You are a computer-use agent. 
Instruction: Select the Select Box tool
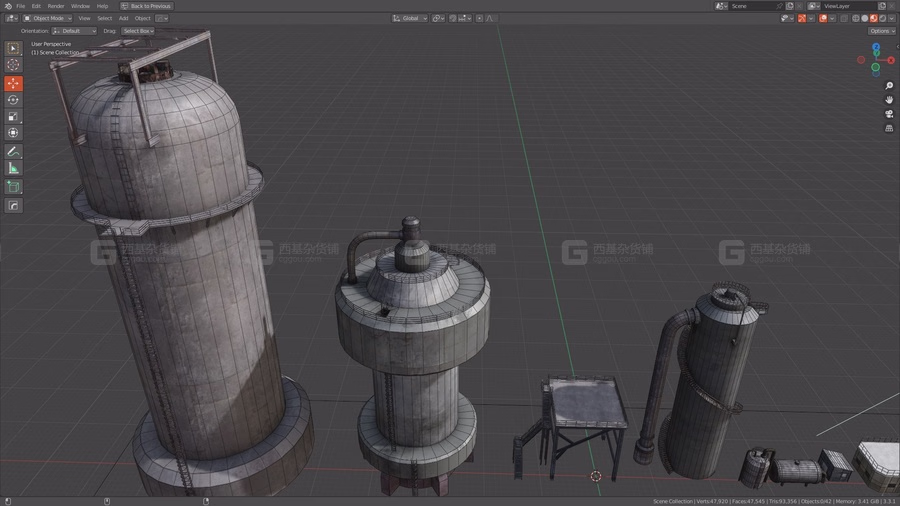[13, 48]
